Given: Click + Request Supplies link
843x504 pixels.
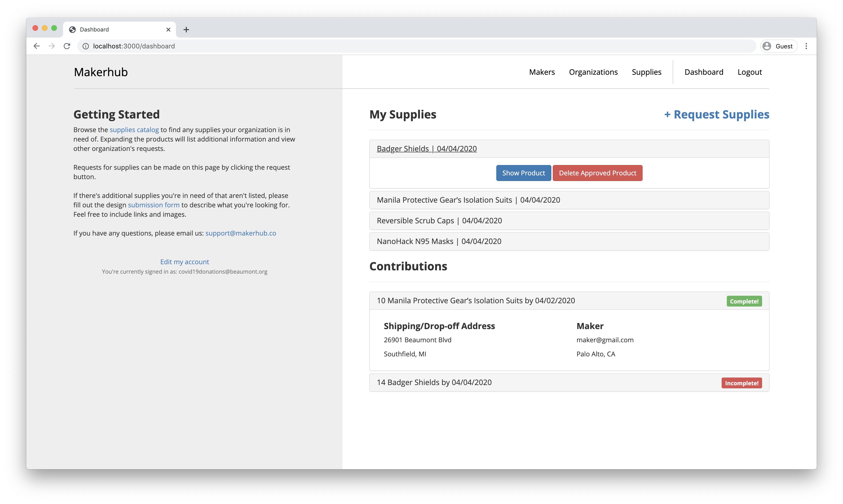Looking at the screenshot, I should point(716,115).
